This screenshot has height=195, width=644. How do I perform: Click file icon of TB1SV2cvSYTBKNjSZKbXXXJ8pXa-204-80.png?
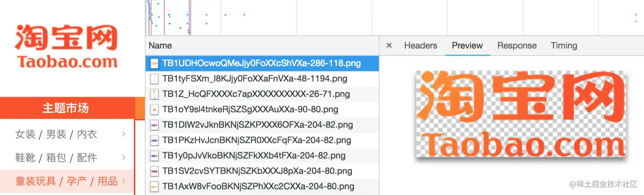pos(154,171)
